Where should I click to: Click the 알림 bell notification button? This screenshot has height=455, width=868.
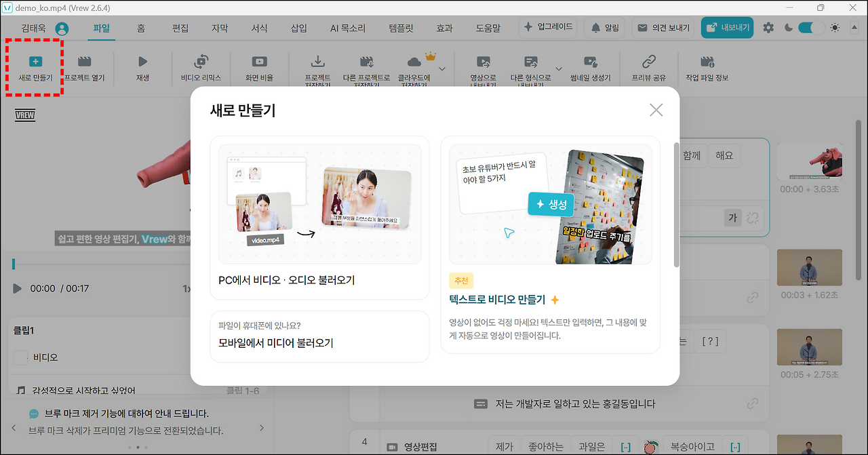coord(605,28)
